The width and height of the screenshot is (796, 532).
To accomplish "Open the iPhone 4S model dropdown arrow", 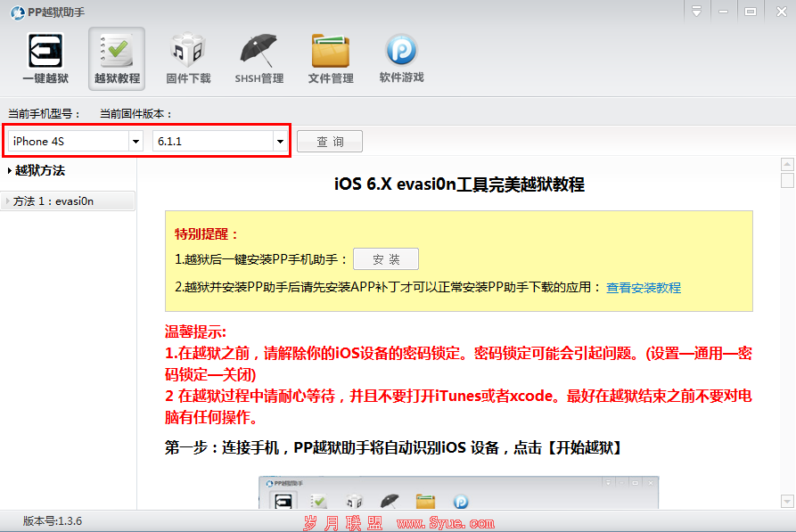I will [x=135, y=141].
